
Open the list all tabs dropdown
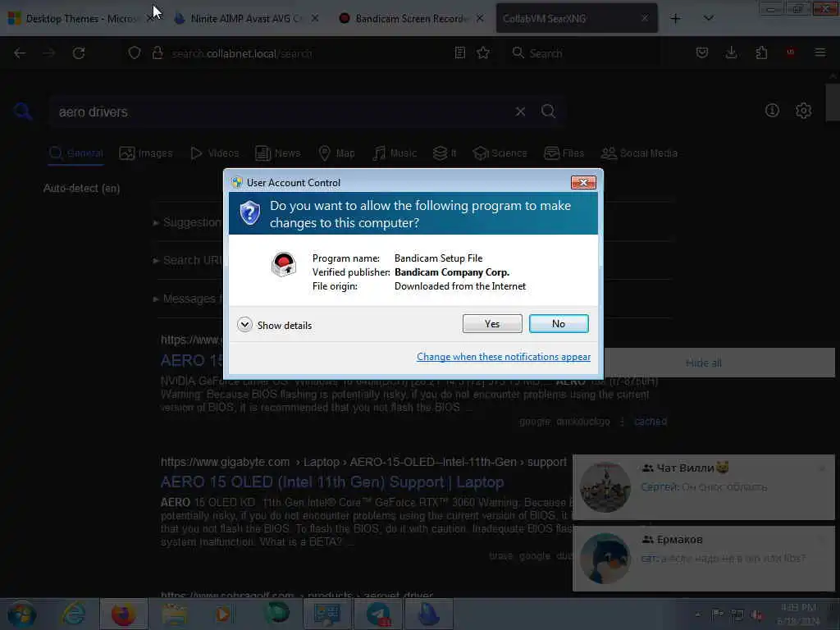point(708,19)
